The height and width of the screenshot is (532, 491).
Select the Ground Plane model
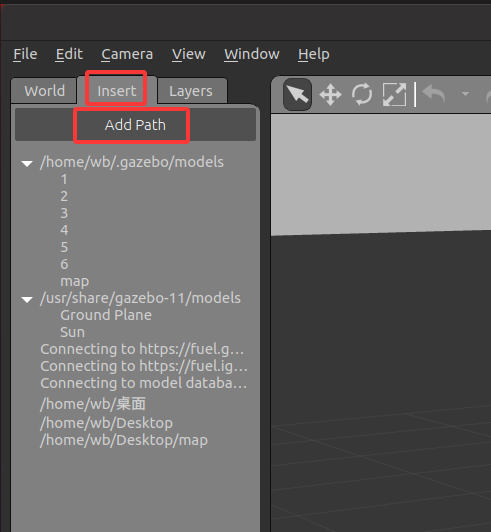click(106, 315)
